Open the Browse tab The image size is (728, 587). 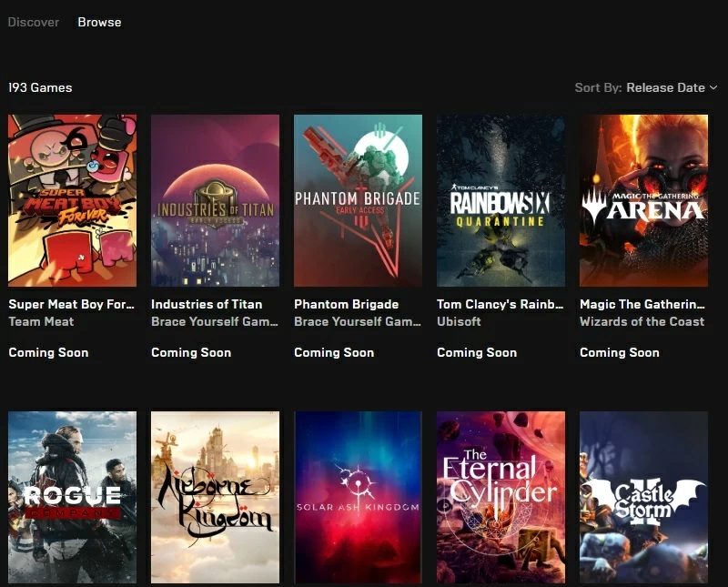99,22
